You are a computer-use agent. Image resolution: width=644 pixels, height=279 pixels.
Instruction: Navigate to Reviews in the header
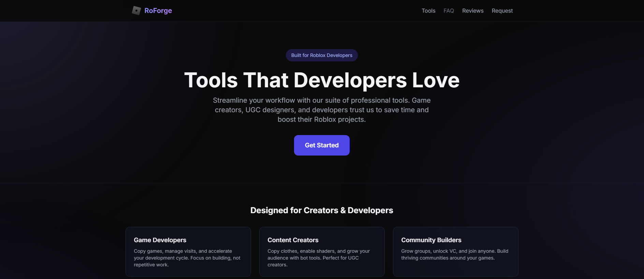coord(473,11)
